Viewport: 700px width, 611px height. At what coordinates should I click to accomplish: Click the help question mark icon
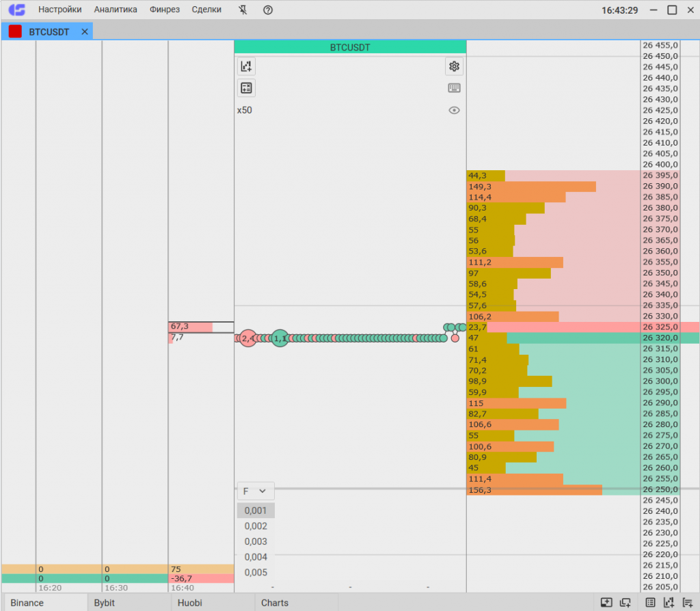point(268,10)
